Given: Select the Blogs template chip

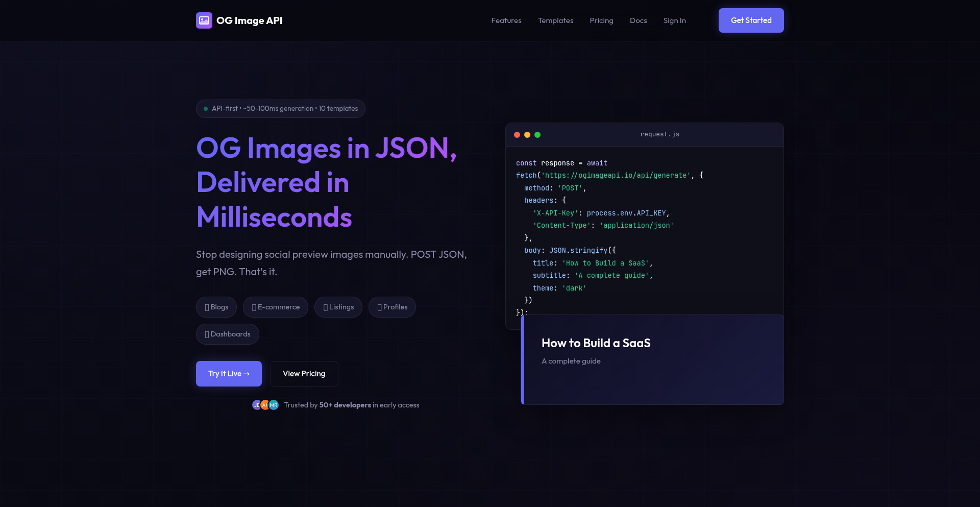Looking at the screenshot, I should pyautogui.click(x=216, y=307).
